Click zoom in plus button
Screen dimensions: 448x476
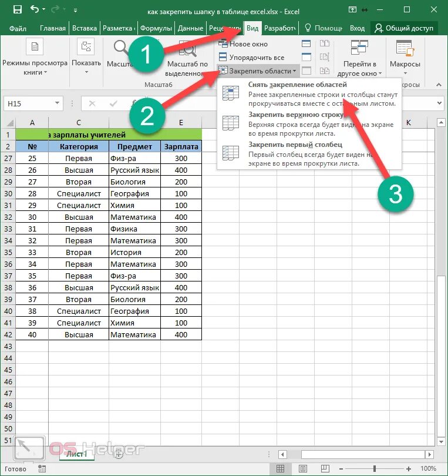point(409,469)
